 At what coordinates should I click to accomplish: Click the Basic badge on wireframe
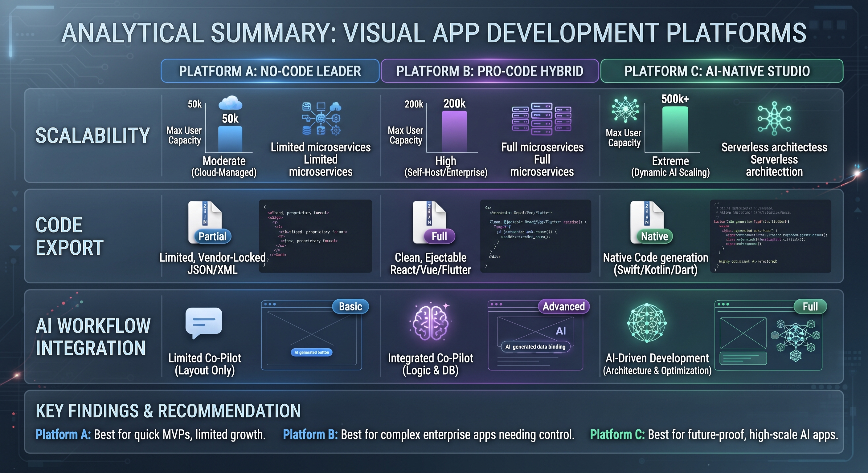pos(350,306)
